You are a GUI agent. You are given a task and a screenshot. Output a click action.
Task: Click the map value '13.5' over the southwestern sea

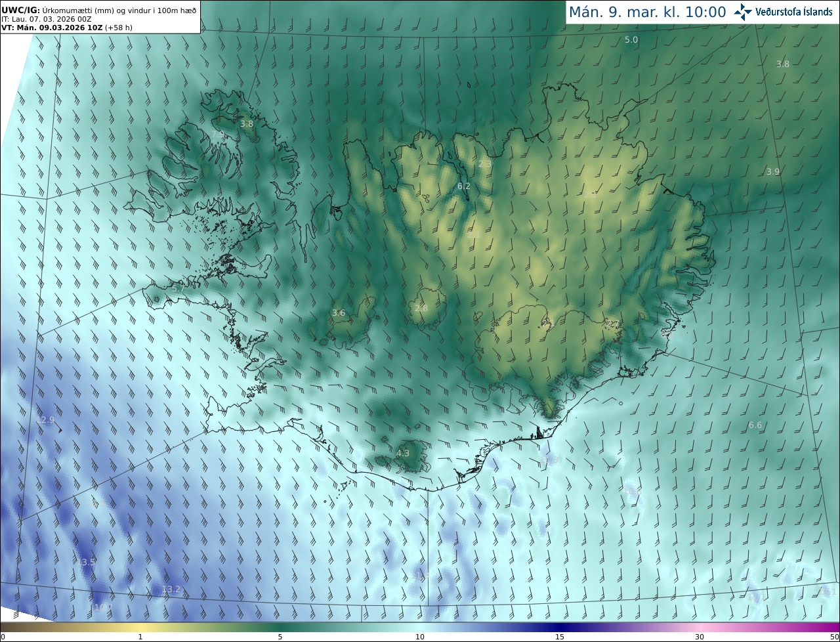tap(86, 562)
